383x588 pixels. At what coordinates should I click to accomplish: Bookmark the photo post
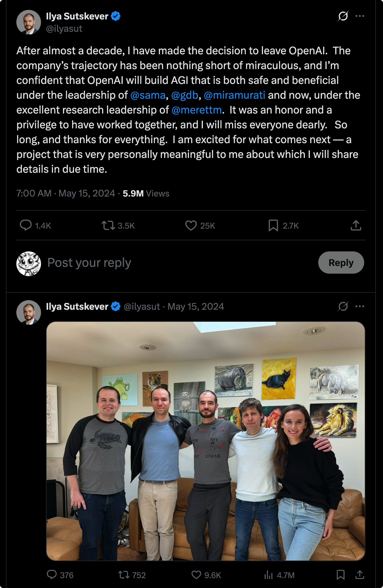pyautogui.click(x=341, y=575)
